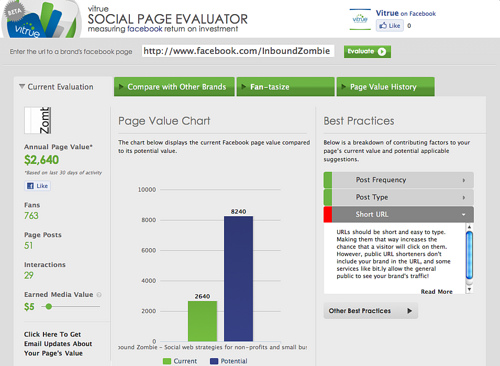The image size is (500, 366).
Task: Expand the Post Frequency best practice
Action: click(398, 180)
